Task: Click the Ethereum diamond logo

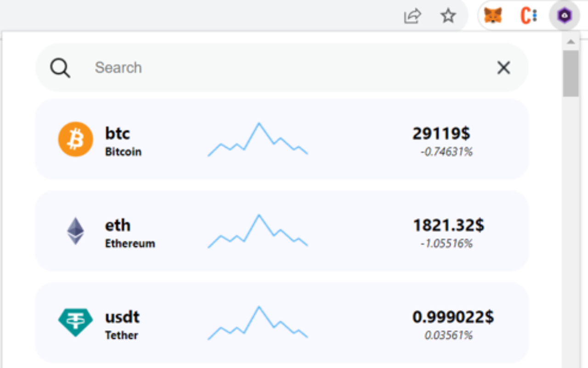Action: click(x=75, y=231)
